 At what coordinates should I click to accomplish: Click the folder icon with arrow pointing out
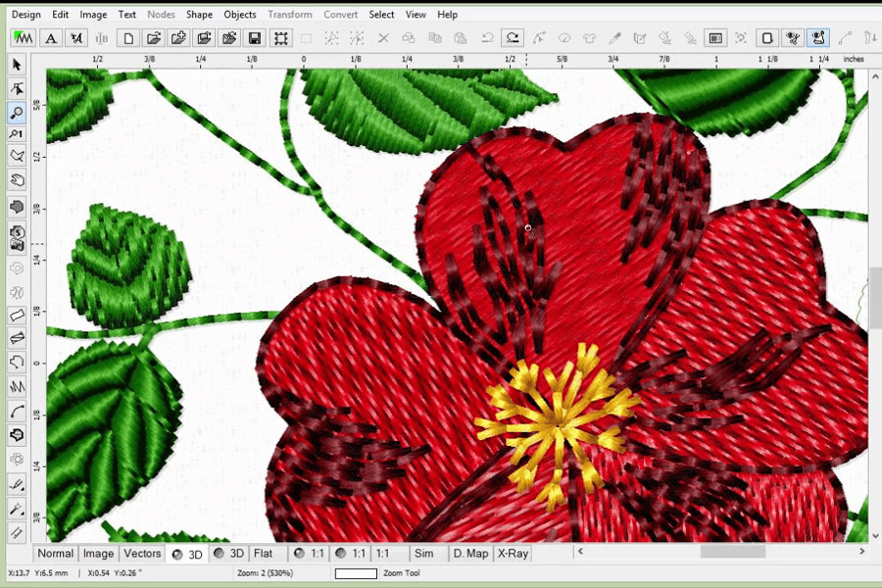pos(204,38)
